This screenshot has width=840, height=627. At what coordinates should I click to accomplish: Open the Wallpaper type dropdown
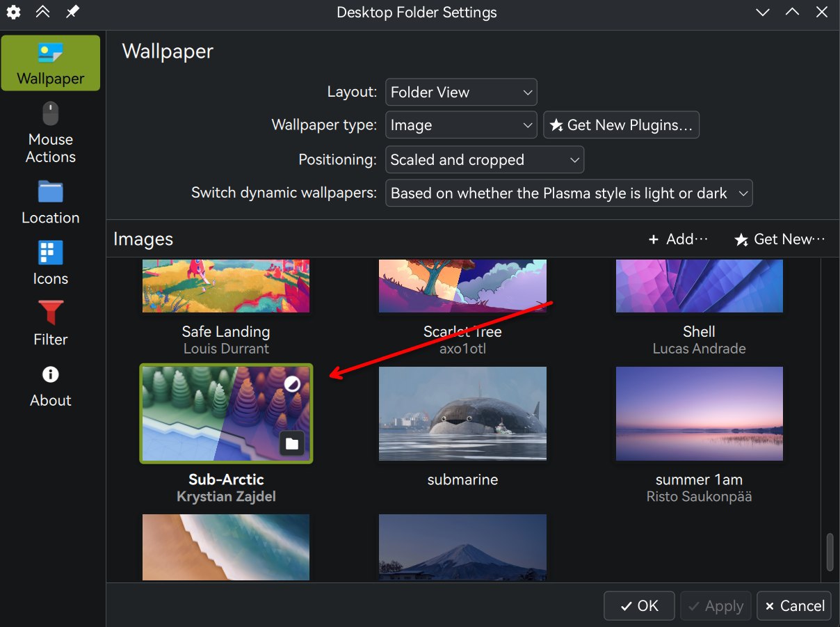461,125
